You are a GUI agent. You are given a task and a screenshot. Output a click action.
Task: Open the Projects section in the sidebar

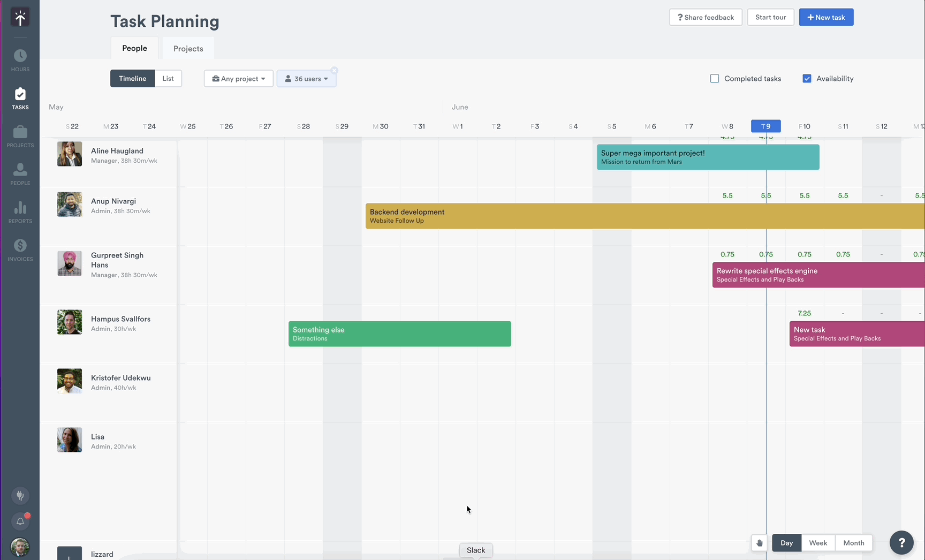pos(20,135)
